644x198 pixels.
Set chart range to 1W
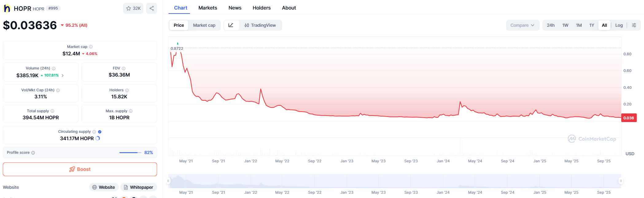[565, 25]
